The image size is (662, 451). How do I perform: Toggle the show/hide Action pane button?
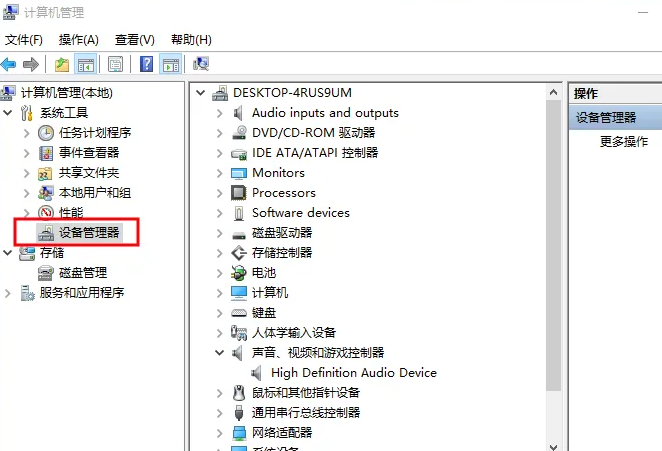pos(170,65)
